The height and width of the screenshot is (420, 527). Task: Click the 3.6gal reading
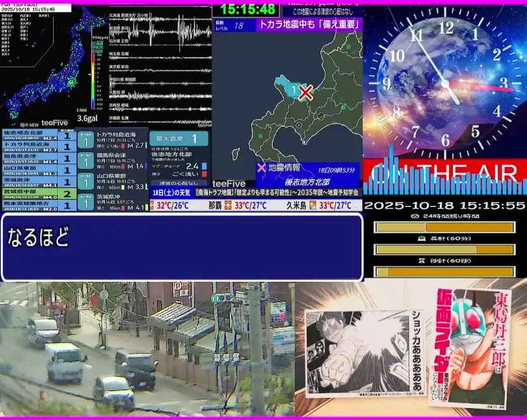(x=87, y=118)
